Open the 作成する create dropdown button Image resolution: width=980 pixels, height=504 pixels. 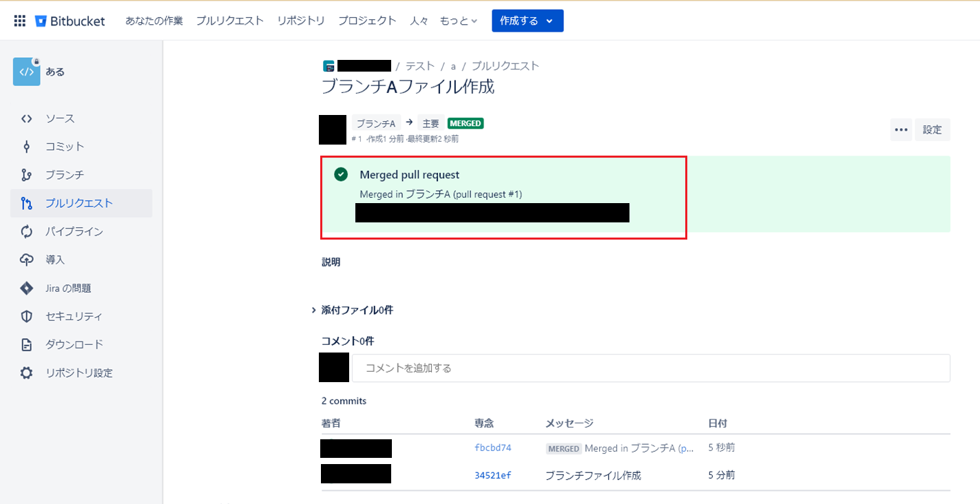[528, 21]
